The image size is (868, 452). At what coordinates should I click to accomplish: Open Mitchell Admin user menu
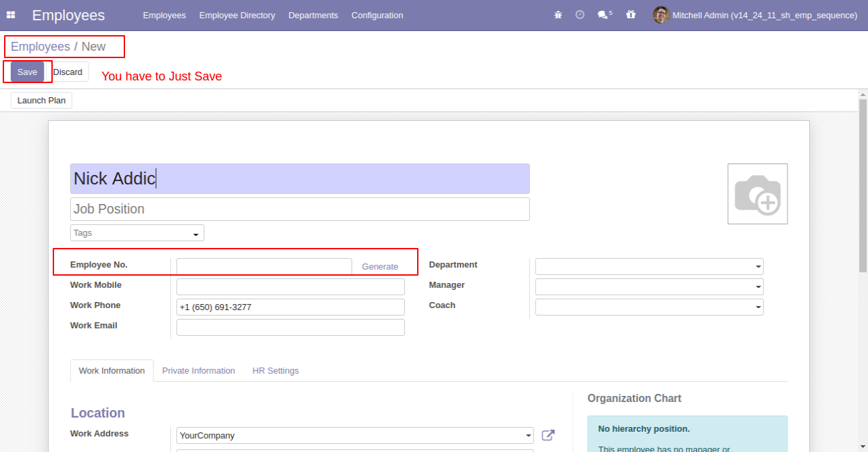coord(755,15)
